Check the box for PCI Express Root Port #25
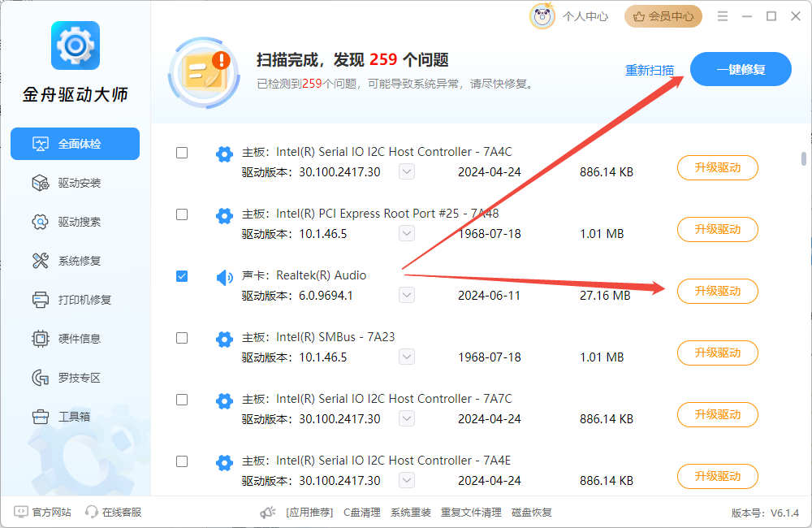This screenshot has width=812, height=528. point(182,214)
